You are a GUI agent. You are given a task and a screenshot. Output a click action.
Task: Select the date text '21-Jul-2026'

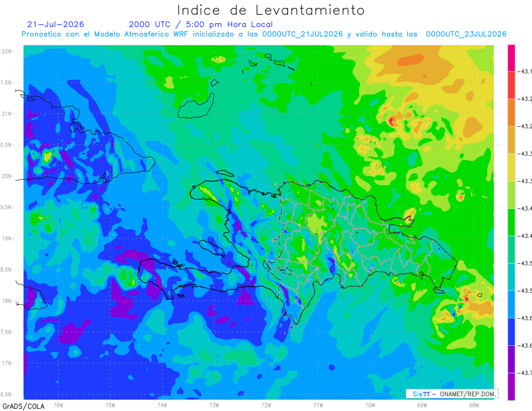coord(55,24)
